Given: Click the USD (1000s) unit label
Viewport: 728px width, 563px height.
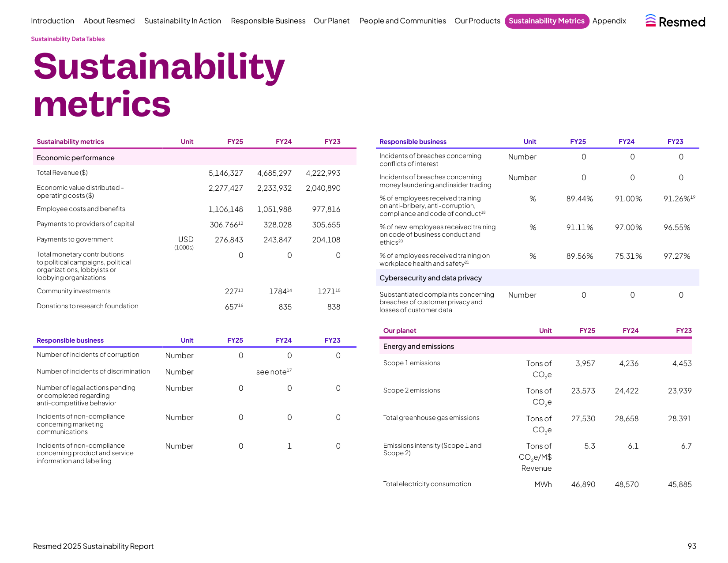Looking at the screenshot, I should pos(184,243).
